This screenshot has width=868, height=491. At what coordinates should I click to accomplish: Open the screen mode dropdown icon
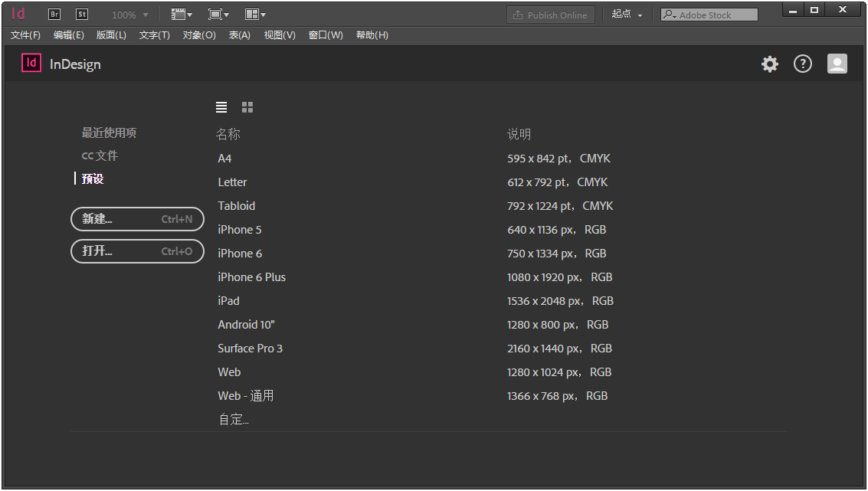218,15
